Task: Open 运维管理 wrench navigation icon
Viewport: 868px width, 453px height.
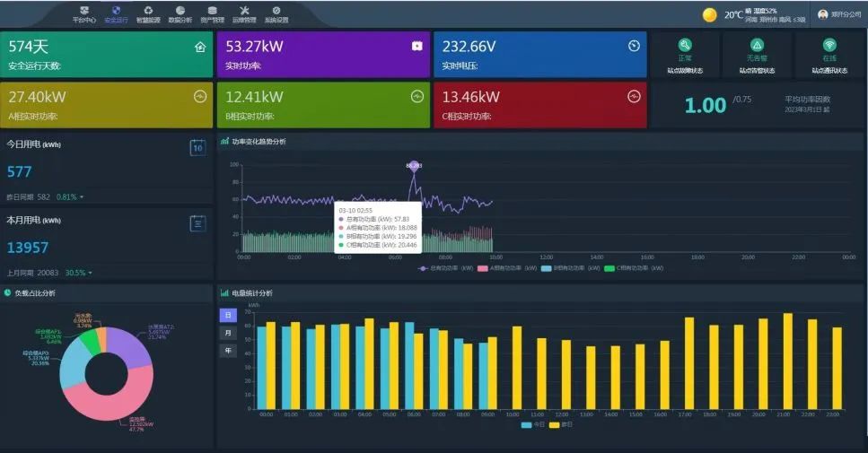Action: (244, 13)
